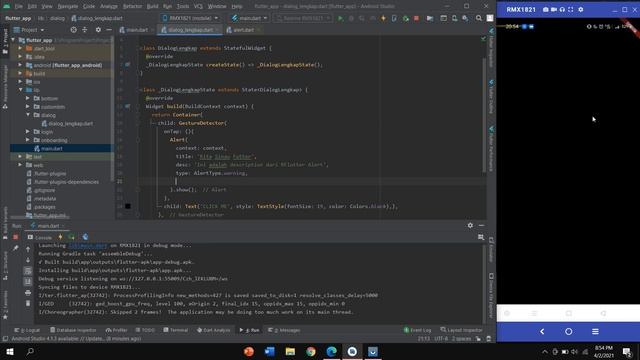Click the up arrow in console gutter
This screenshot has height=360, width=640.
pos(28,249)
